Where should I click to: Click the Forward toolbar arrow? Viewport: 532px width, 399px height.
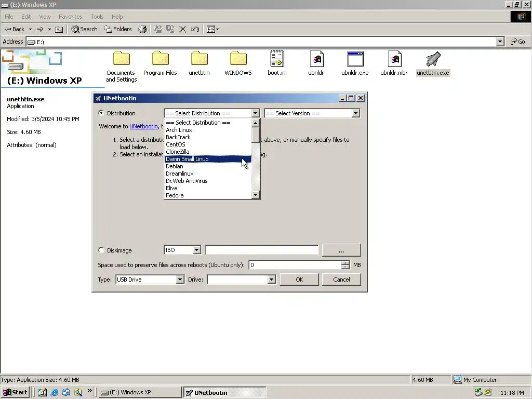pos(40,29)
